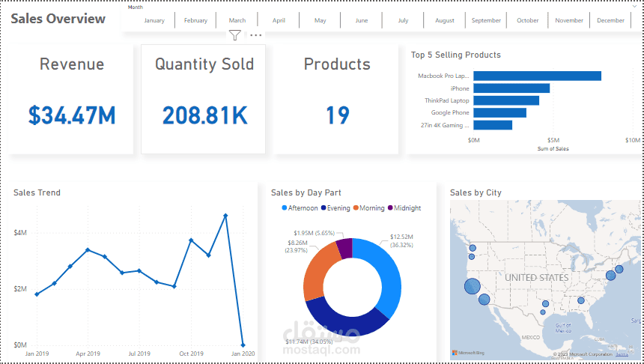The height and width of the screenshot is (364, 644).
Task: Click the Midnight legend marker
Action: click(x=390, y=208)
